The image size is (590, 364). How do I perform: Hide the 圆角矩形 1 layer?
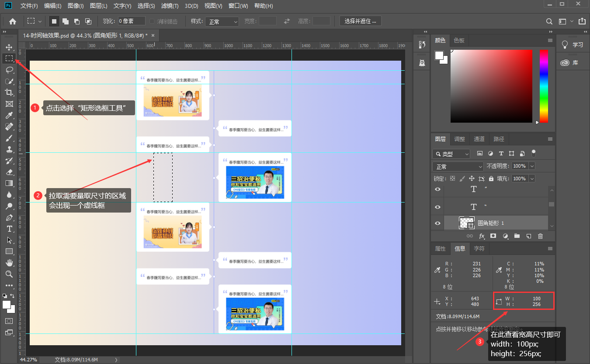(437, 223)
